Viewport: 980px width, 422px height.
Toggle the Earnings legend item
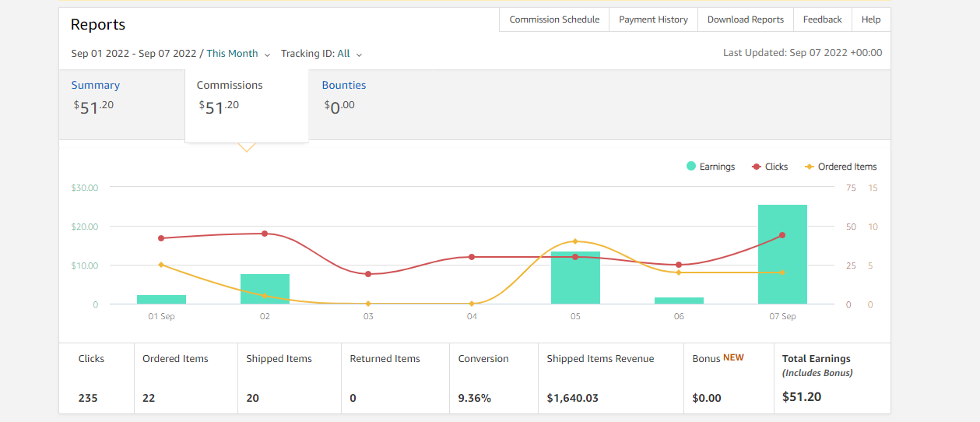[711, 167]
